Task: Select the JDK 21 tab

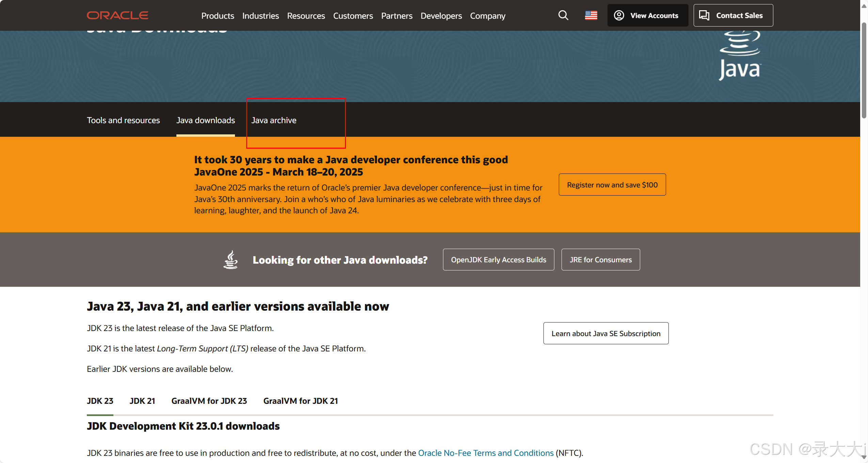Action: (x=142, y=401)
